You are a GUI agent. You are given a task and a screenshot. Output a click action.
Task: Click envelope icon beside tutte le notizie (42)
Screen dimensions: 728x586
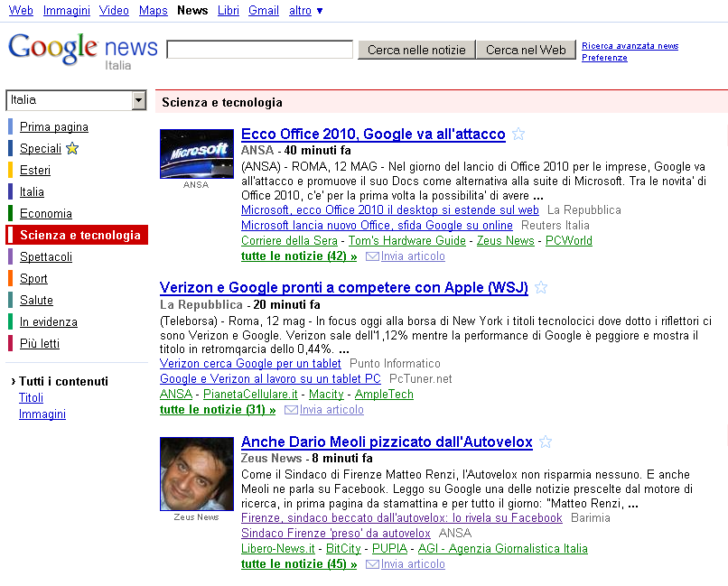(372, 256)
